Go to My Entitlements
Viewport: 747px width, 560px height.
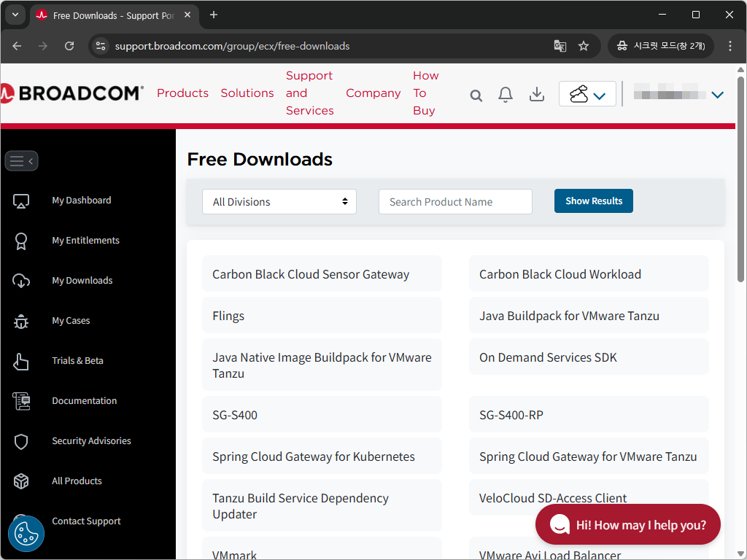tap(86, 241)
